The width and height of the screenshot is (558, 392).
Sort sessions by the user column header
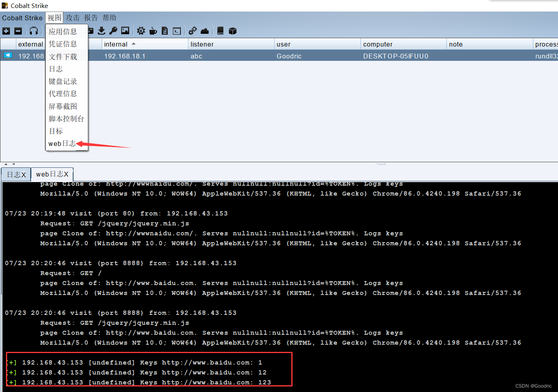pyautogui.click(x=317, y=44)
